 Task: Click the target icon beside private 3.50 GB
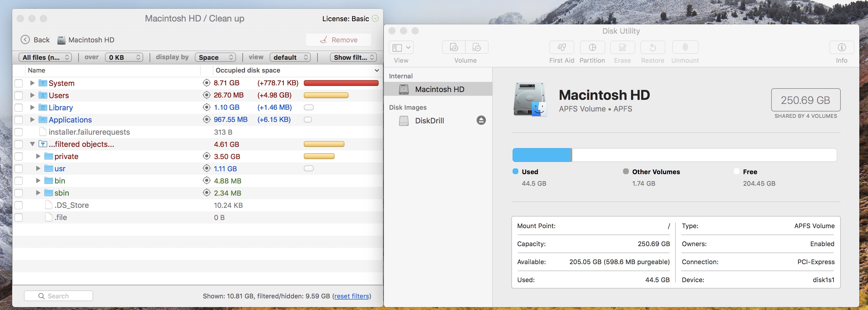[206, 156]
